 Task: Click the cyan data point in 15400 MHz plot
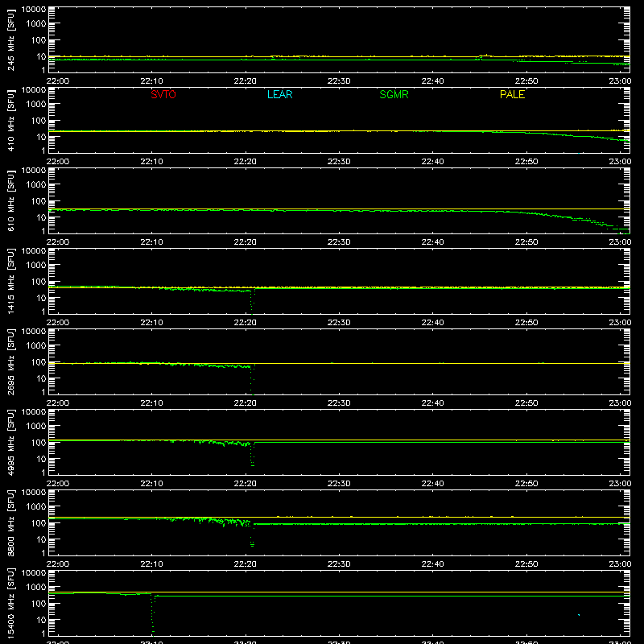click(x=579, y=615)
